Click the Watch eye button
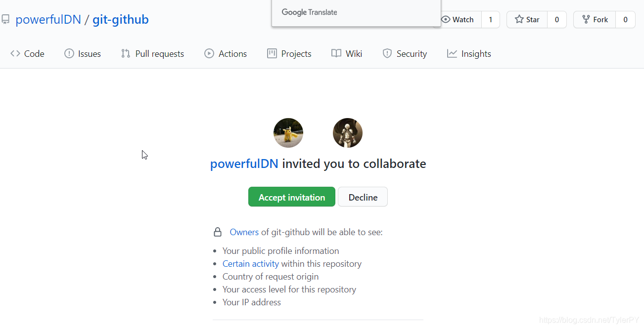 [458, 20]
